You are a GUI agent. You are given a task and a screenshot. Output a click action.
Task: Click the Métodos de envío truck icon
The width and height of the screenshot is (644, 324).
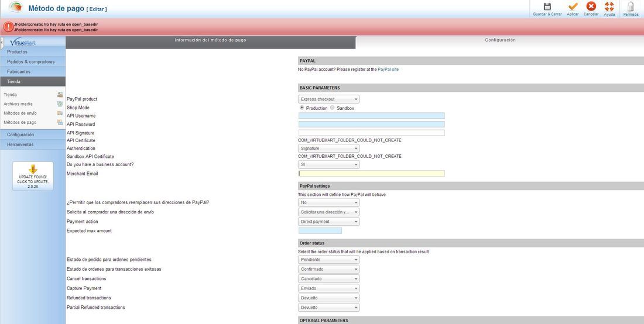[60, 113]
